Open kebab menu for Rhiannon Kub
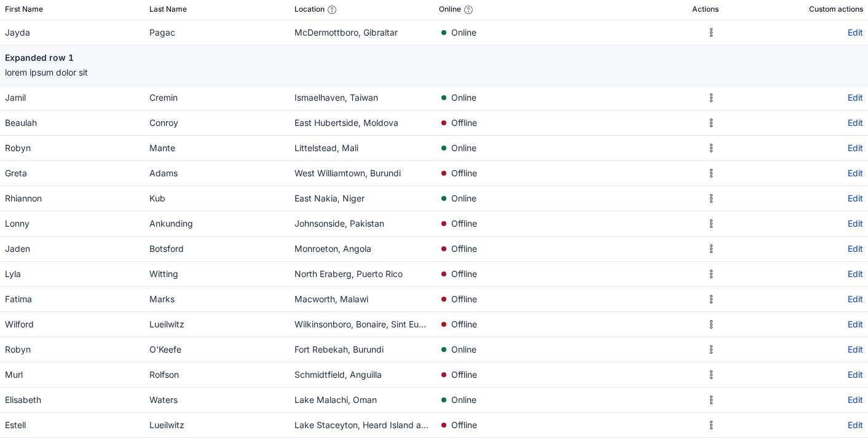The image size is (868, 438). tap(711, 198)
